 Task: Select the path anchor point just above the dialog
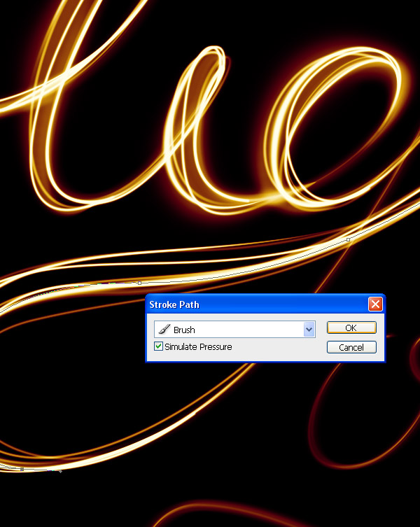(x=139, y=283)
